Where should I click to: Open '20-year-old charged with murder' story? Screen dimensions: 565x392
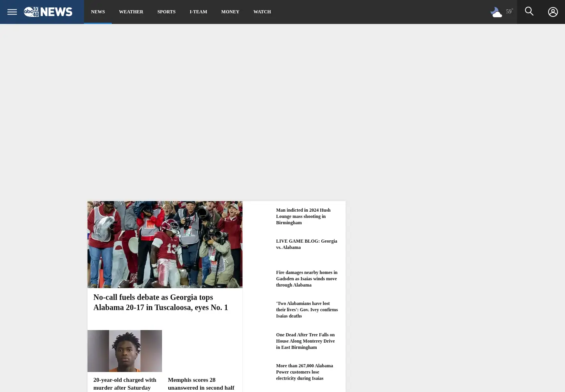point(125,384)
